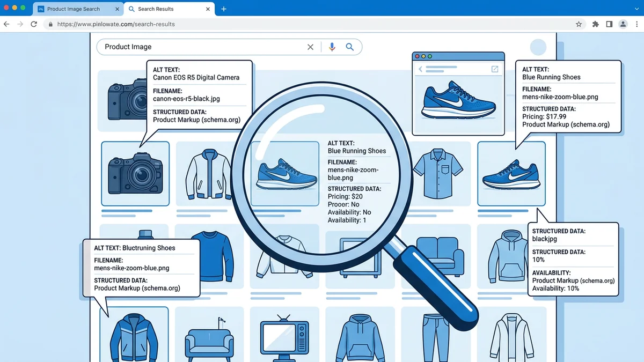Click the 'Prooer: No' line
644x362 pixels.
[x=343, y=204]
